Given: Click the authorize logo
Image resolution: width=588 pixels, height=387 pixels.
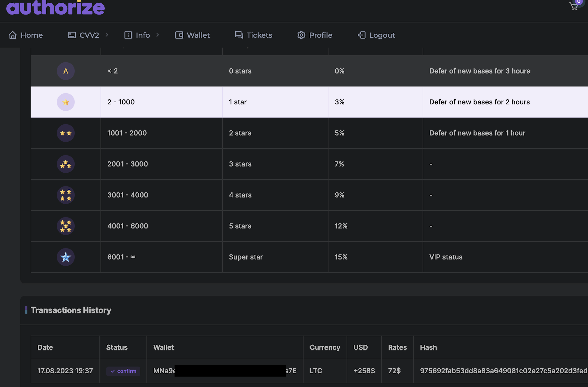Looking at the screenshot, I should 55,8.
